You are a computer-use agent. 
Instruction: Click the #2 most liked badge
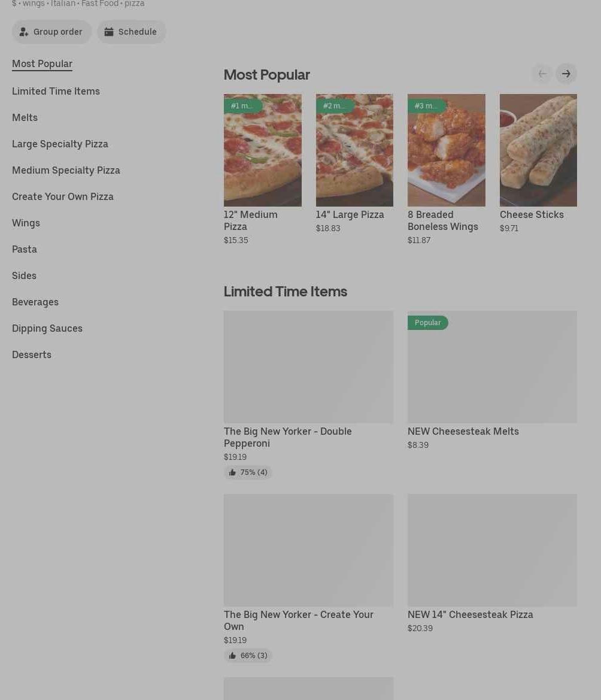pyautogui.click(x=334, y=106)
